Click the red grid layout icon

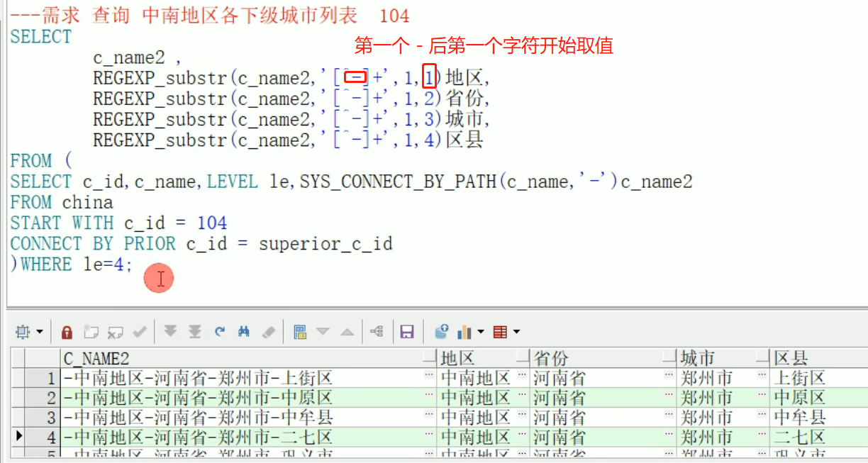click(x=501, y=331)
